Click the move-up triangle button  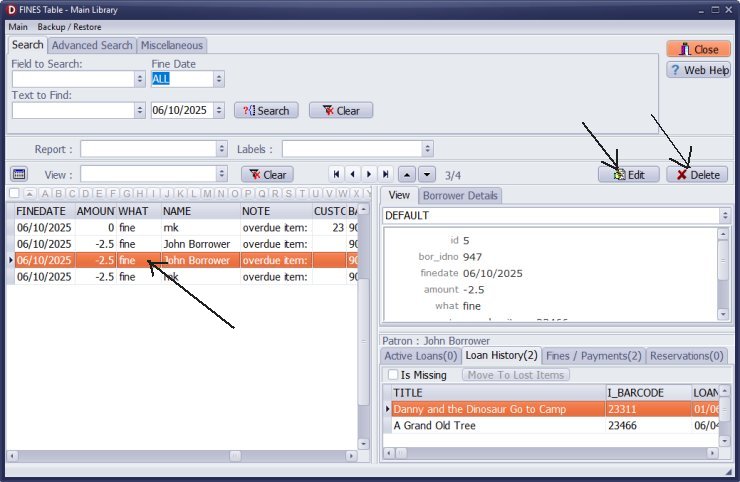[x=409, y=174]
